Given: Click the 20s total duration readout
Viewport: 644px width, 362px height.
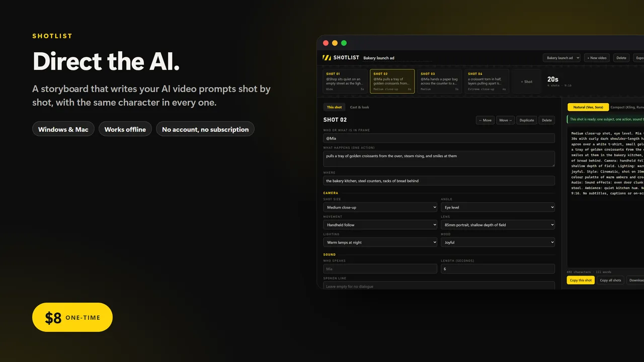Looking at the screenshot, I should [x=553, y=79].
